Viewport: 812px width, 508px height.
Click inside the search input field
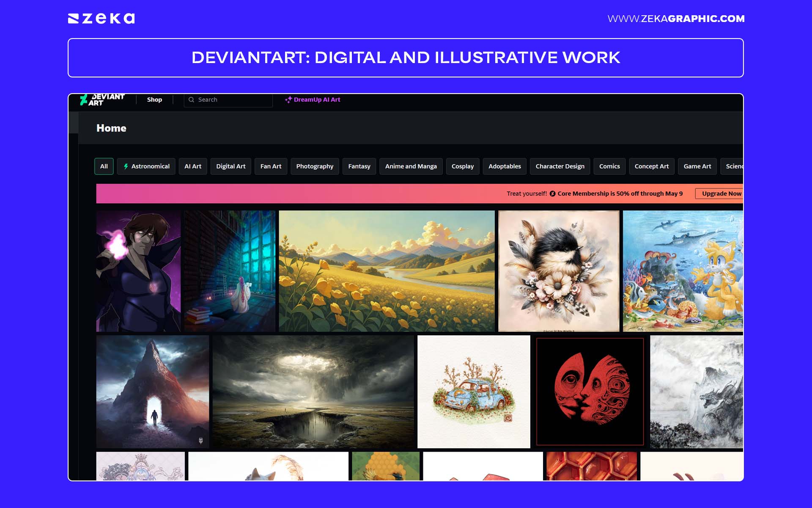click(x=228, y=99)
